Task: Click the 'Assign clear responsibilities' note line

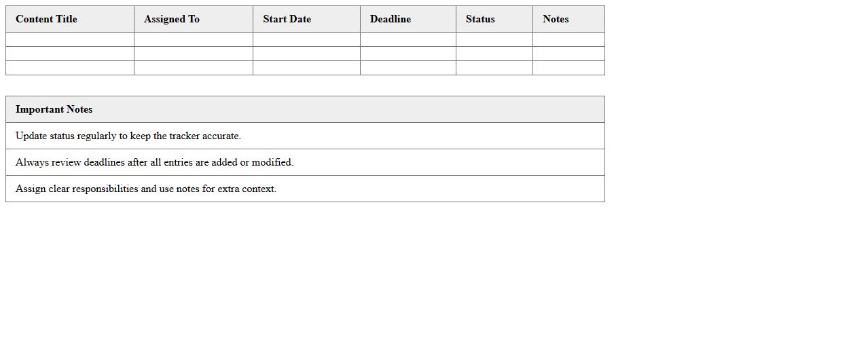Action: 146,189
